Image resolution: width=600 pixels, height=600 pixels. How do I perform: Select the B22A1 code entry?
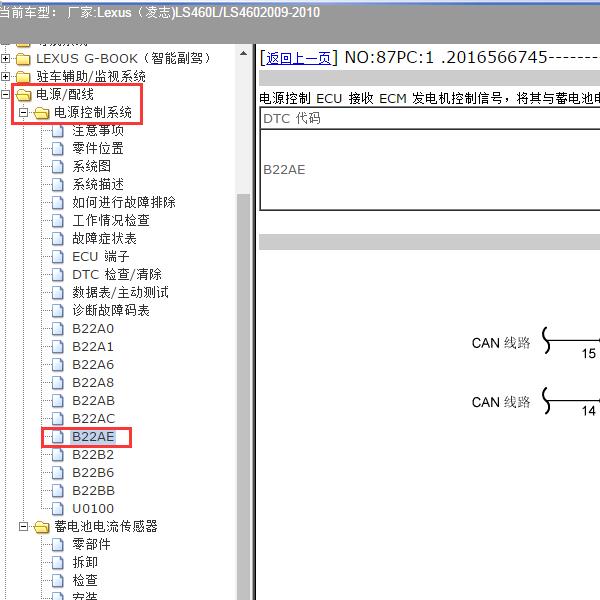click(93, 347)
